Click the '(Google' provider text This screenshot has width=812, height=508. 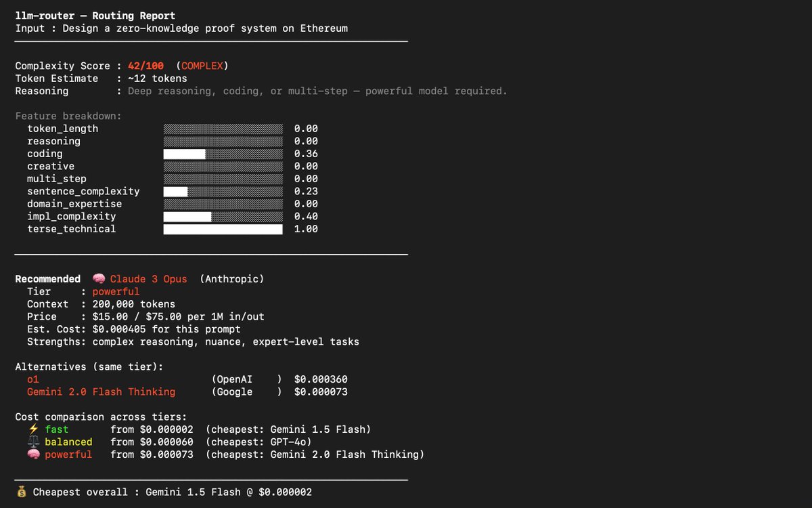point(232,392)
